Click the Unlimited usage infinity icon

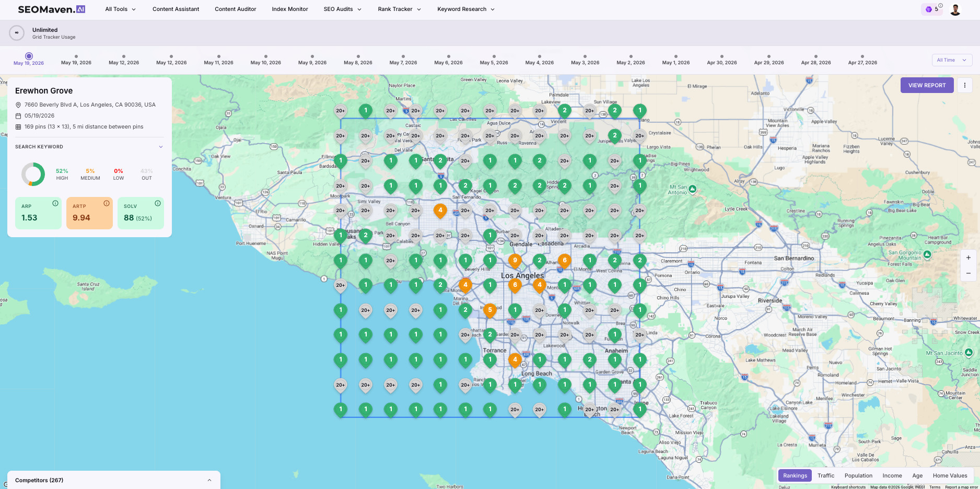coord(17,33)
